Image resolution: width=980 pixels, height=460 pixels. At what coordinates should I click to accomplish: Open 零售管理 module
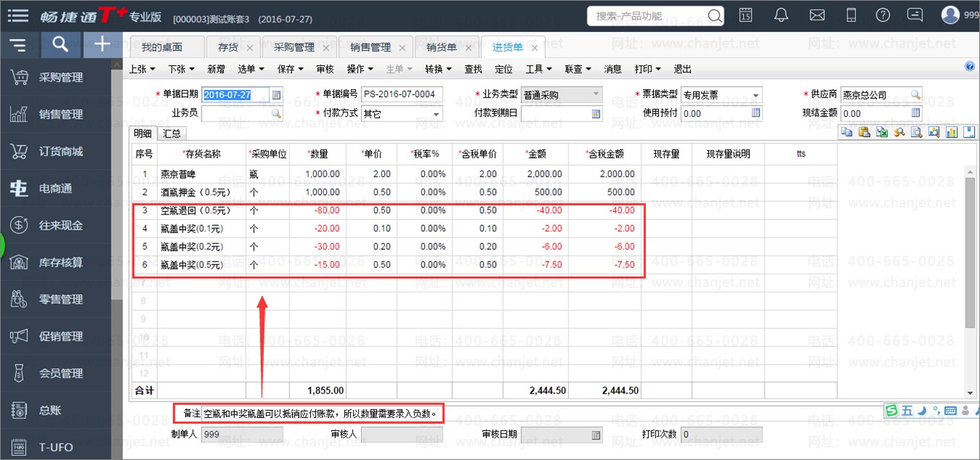(56, 299)
